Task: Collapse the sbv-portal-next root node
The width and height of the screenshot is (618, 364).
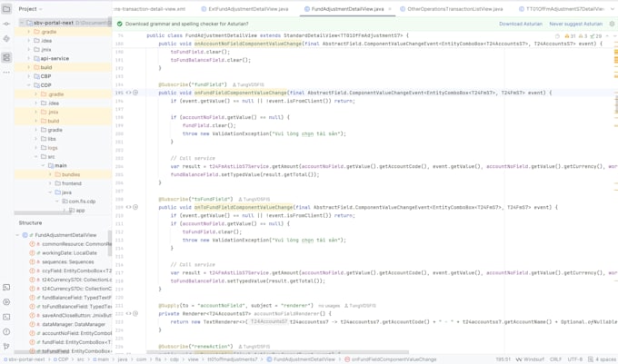Action: pos(22,23)
